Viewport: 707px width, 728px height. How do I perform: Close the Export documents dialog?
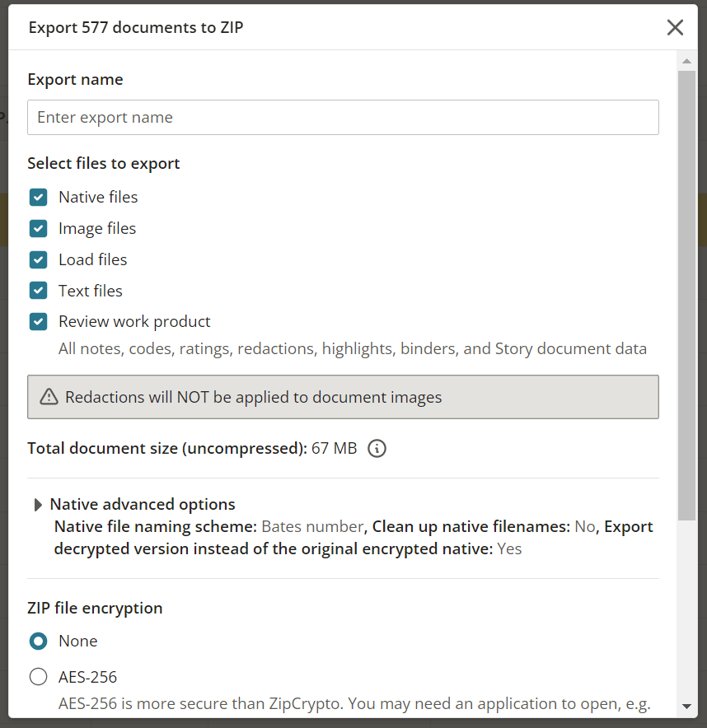coord(675,27)
